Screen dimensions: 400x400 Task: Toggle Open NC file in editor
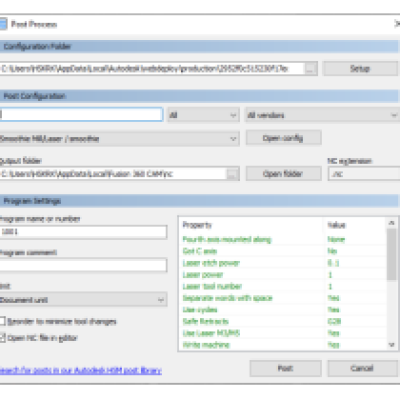coord(3,338)
